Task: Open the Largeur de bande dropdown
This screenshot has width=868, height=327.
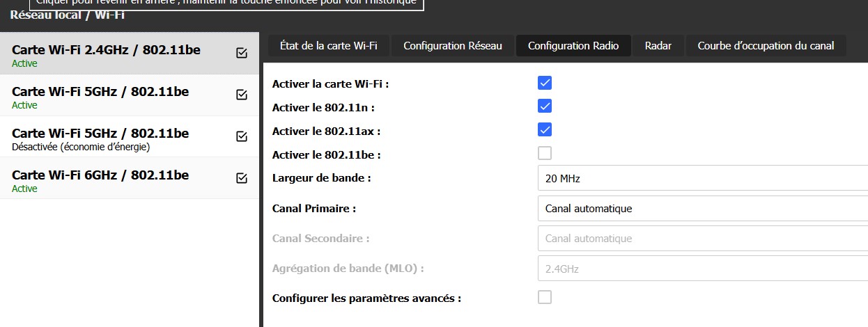Action: (x=702, y=179)
